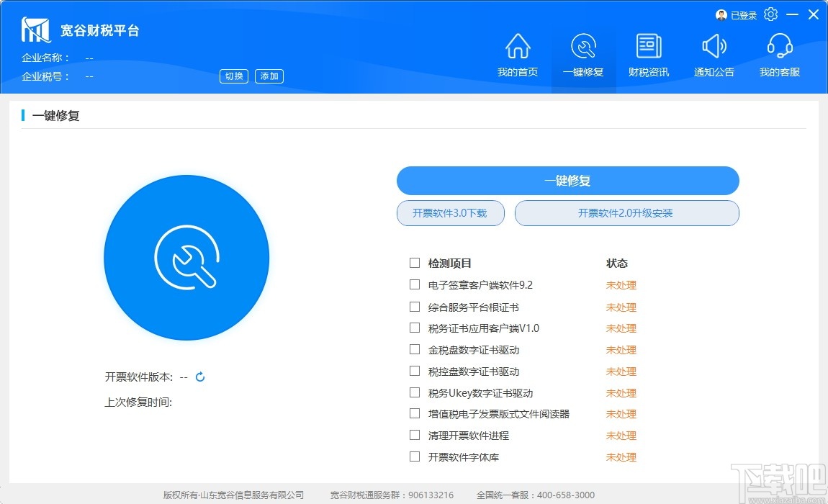Open the settings gear icon

[x=770, y=14]
